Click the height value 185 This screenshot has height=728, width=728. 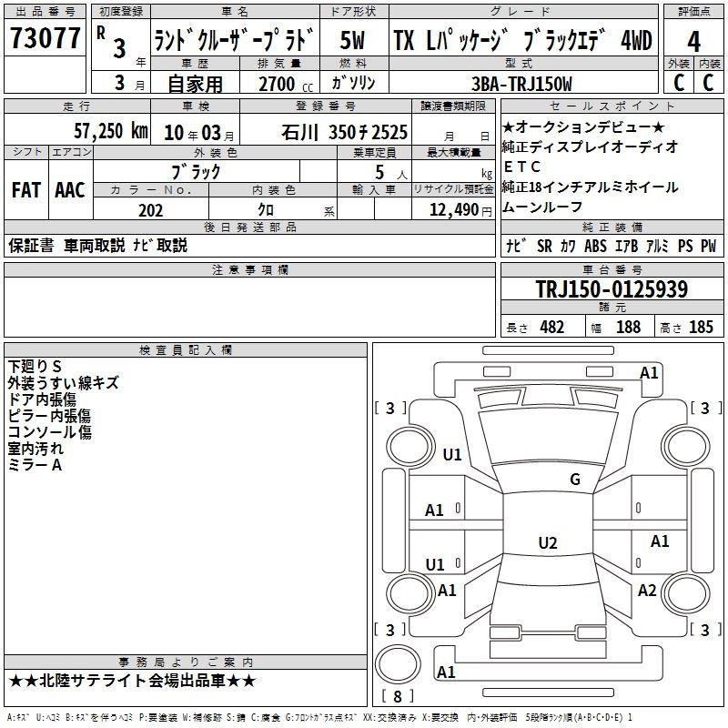[701, 327]
